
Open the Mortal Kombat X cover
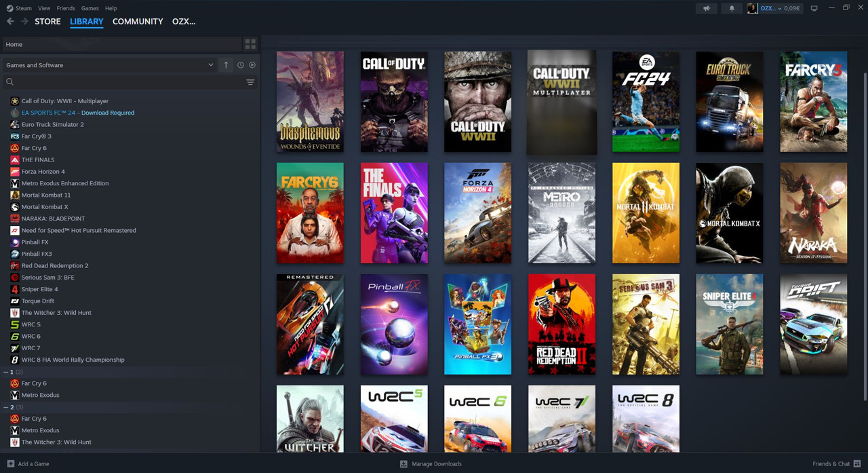pyautogui.click(x=730, y=213)
